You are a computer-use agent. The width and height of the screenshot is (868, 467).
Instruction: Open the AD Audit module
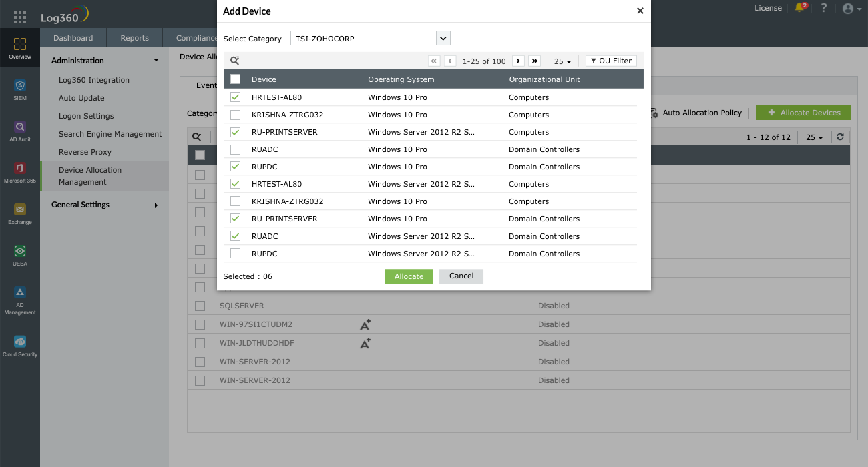pos(20,131)
